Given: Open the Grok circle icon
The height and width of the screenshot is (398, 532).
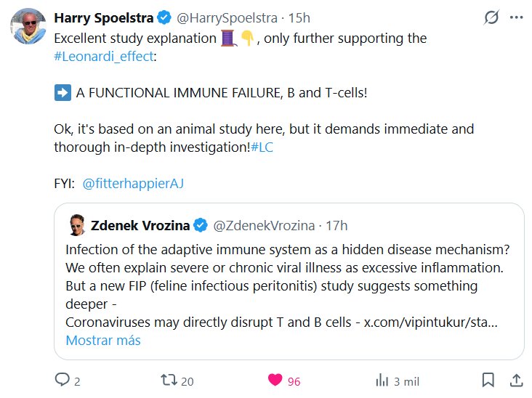Looking at the screenshot, I should coord(491,17).
